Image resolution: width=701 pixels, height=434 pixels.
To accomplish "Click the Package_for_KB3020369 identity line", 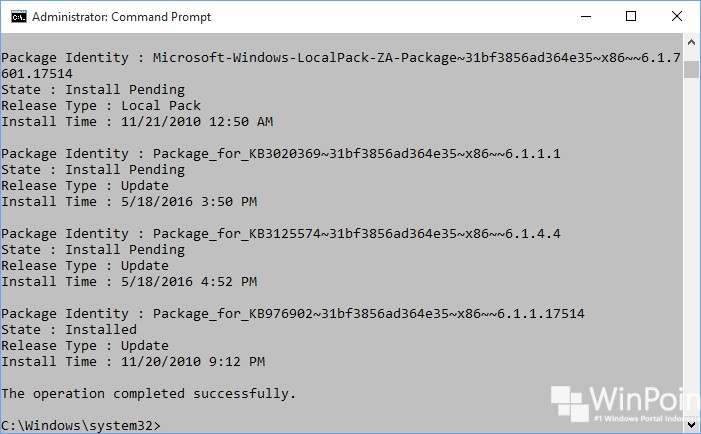I will coord(281,154).
